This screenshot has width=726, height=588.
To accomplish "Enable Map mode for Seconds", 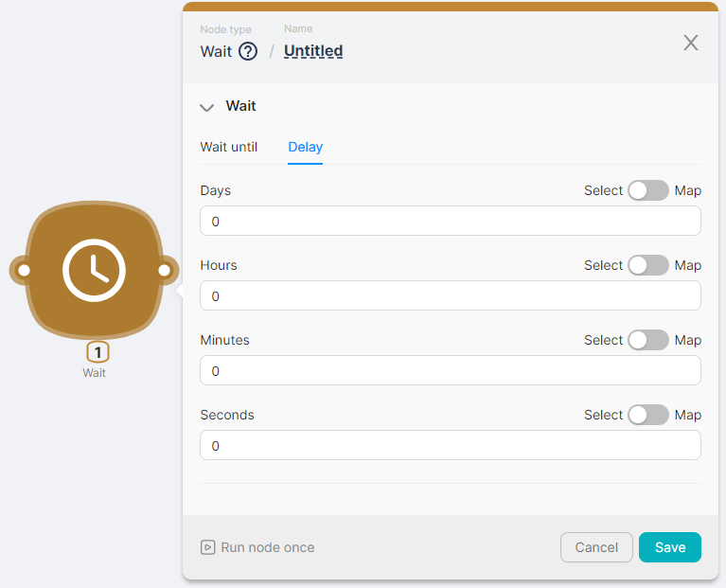I will tap(648, 415).
